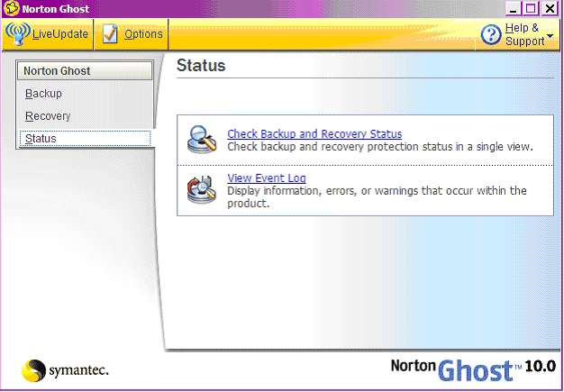Click the LiveUpdate antenna icon

point(17,34)
